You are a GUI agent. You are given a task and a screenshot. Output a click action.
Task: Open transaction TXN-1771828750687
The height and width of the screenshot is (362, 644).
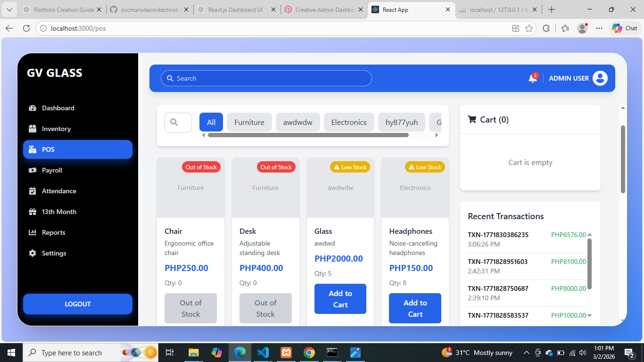click(x=527, y=293)
